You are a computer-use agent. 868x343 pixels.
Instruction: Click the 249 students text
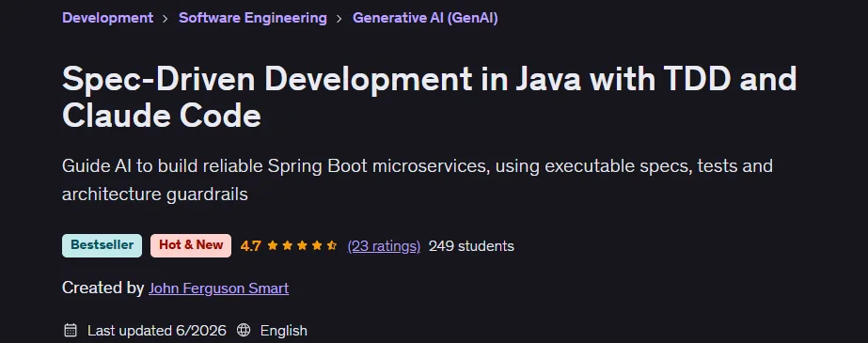472,246
